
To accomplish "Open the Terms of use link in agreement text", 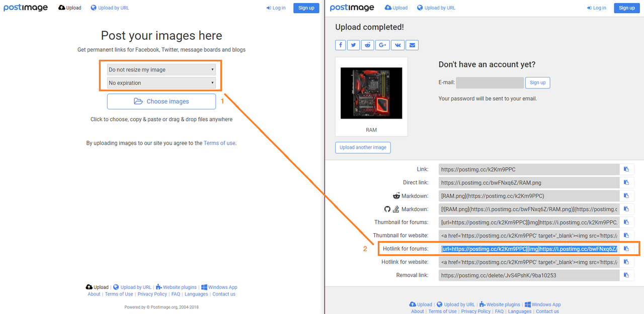I will [x=219, y=143].
